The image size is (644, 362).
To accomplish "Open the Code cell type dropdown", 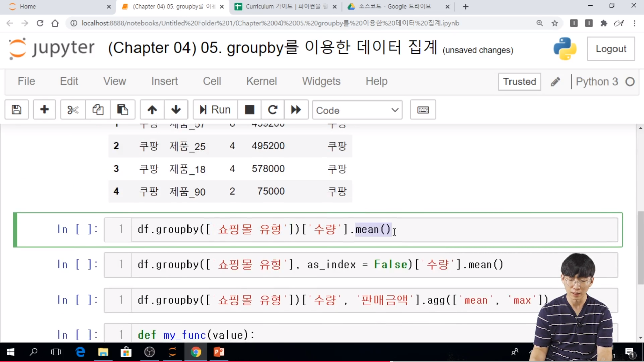I will pyautogui.click(x=357, y=110).
